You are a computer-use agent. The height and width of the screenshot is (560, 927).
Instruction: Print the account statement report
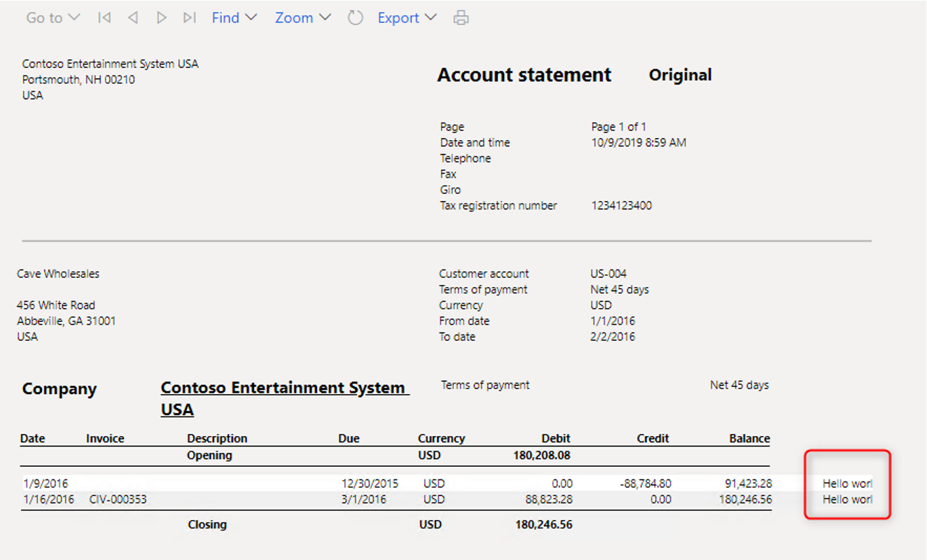[461, 17]
